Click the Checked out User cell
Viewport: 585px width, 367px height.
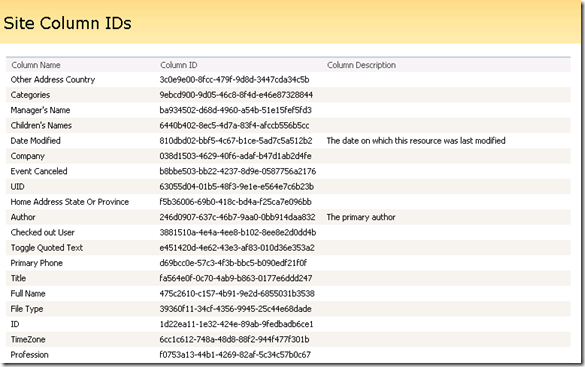(43, 232)
